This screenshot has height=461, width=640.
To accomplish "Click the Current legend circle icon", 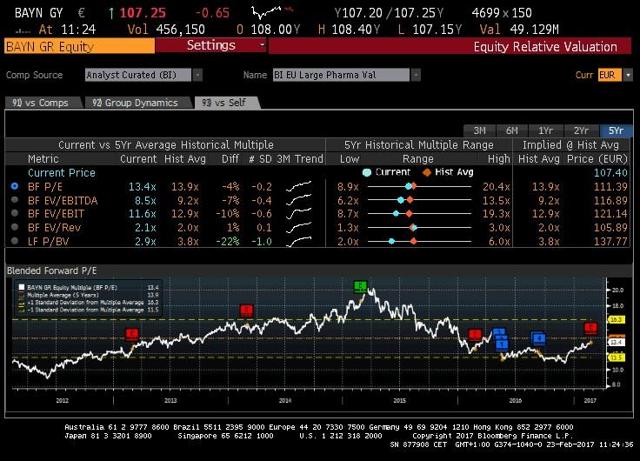I will tap(367, 172).
